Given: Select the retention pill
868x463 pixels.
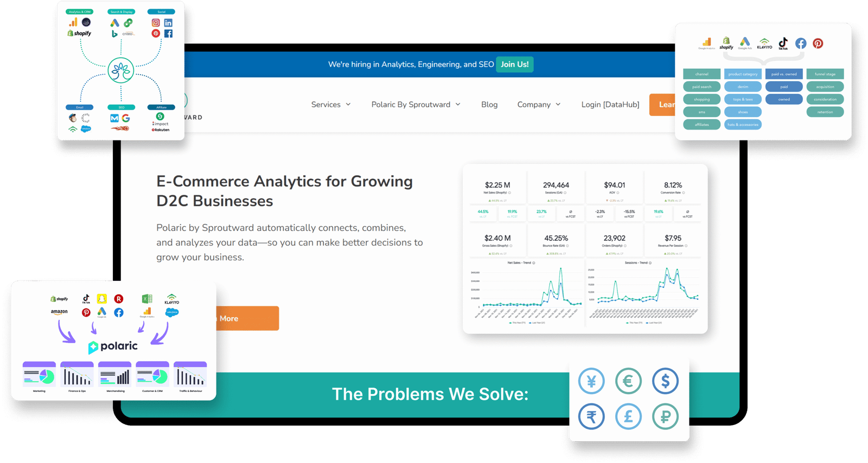Looking at the screenshot, I should [x=825, y=112].
